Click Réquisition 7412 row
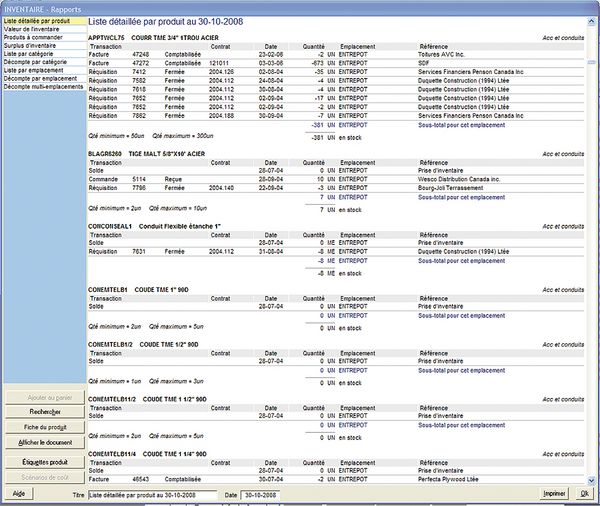Viewport: 600px width, 506px height. 336,72
